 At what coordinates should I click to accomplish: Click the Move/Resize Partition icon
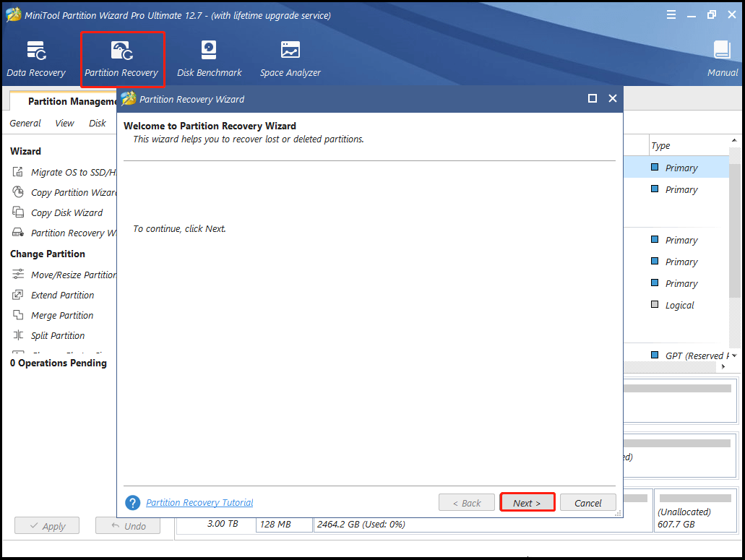17,275
